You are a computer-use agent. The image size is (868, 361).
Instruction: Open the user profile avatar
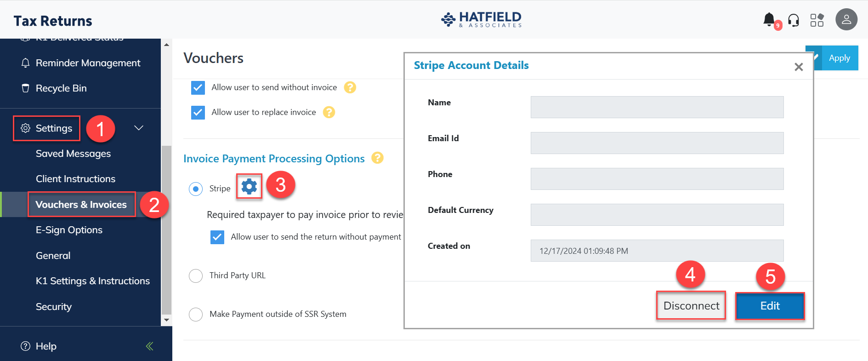point(846,20)
